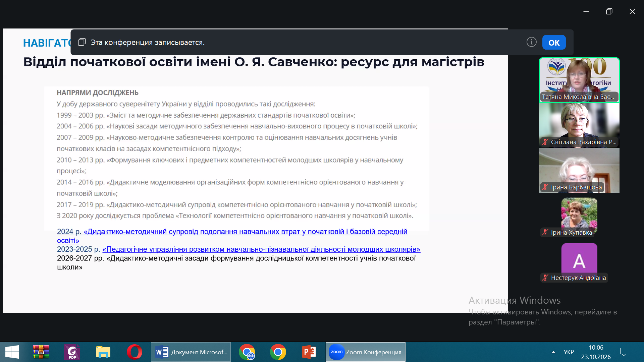Open the plain Google Chrome taskbar icon
The width and height of the screenshot is (644, 362).
[x=278, y=352]
